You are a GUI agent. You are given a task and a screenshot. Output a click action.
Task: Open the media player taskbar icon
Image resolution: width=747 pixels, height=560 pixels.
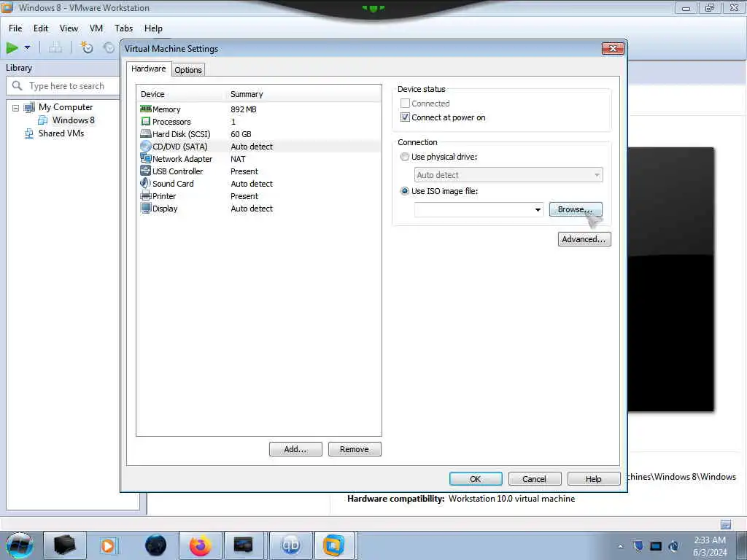click(108, 545)
